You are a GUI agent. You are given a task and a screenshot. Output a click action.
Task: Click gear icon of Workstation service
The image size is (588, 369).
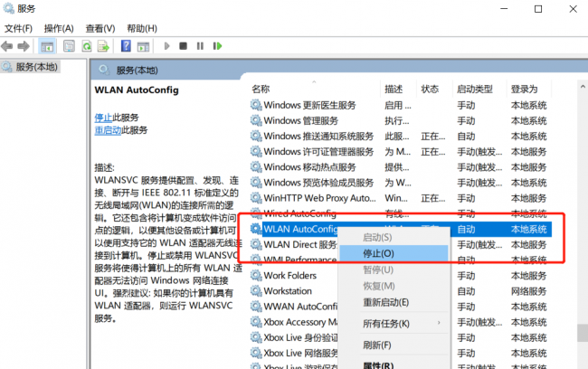tap(256, 290)
